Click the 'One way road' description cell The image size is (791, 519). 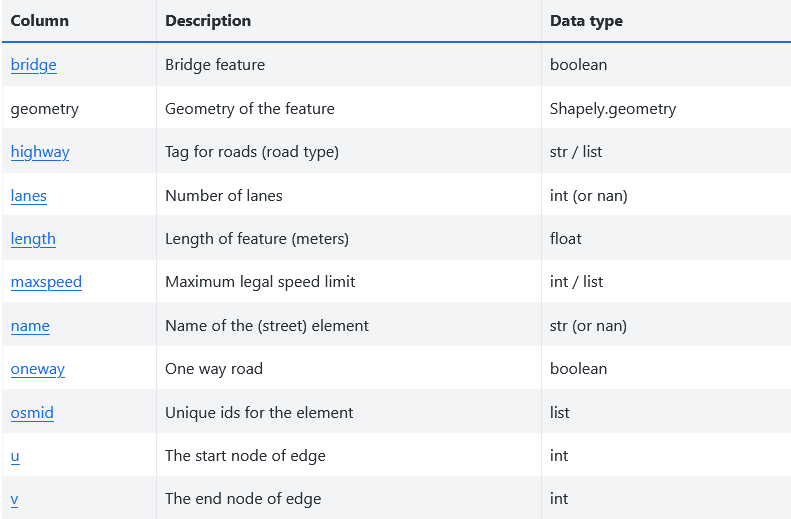click(x=214, y=369)
